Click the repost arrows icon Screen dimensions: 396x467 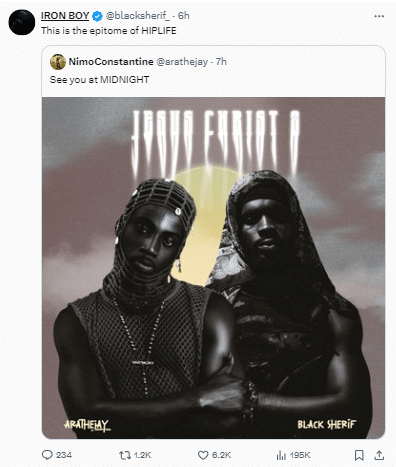(x=125, y=455)
